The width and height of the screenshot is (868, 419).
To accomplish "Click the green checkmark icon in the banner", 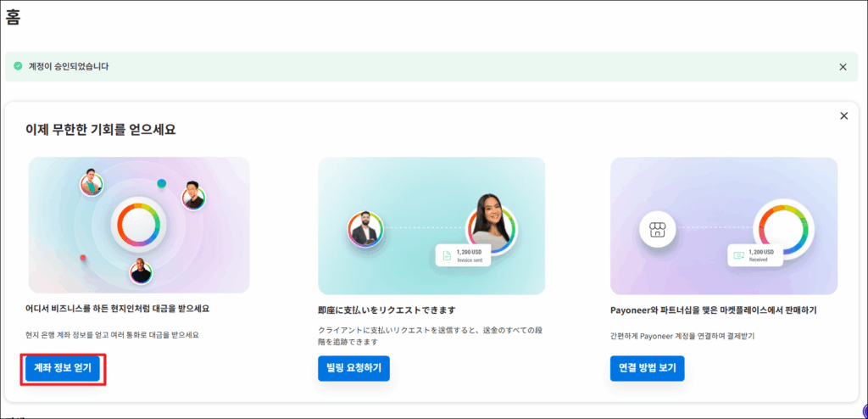I will (18, 66).
